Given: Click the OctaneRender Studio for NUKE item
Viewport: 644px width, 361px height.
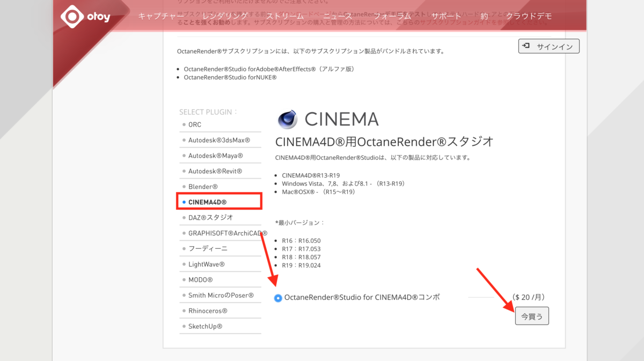Looking at the screenshot, I should click(x=230, y=77).
